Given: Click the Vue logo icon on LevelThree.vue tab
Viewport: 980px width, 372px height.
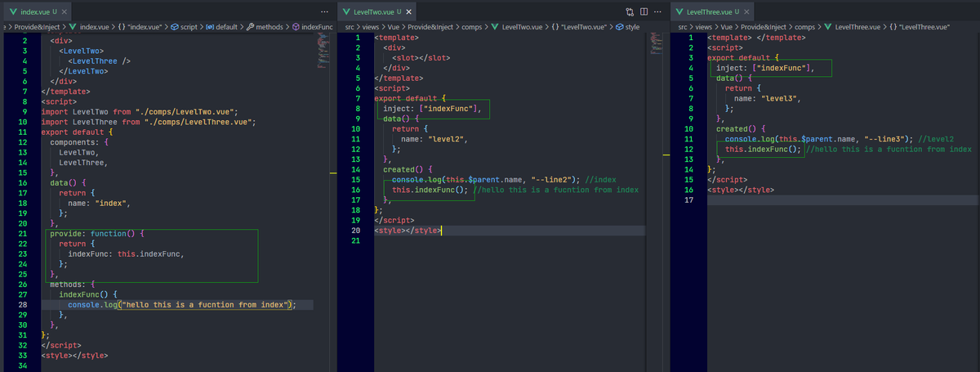Looking at the screenshot, I should point(679,11).
